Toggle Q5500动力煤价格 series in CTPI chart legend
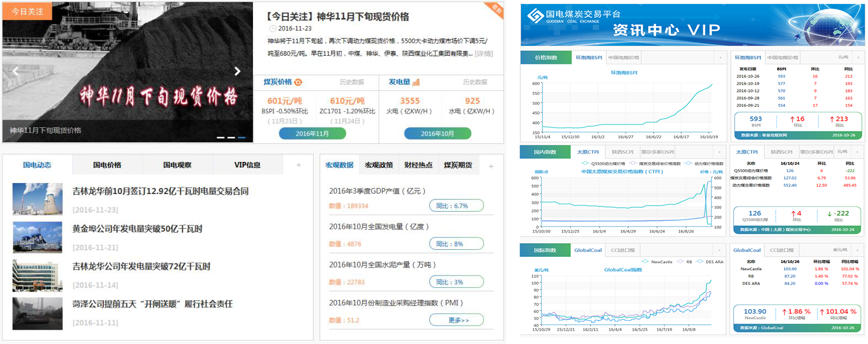 pos(603,163)
